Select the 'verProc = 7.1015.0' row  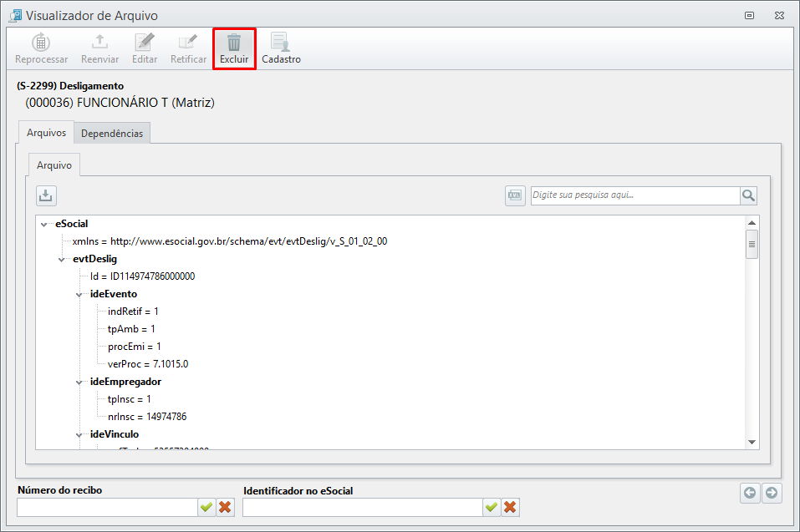(148, 364)
